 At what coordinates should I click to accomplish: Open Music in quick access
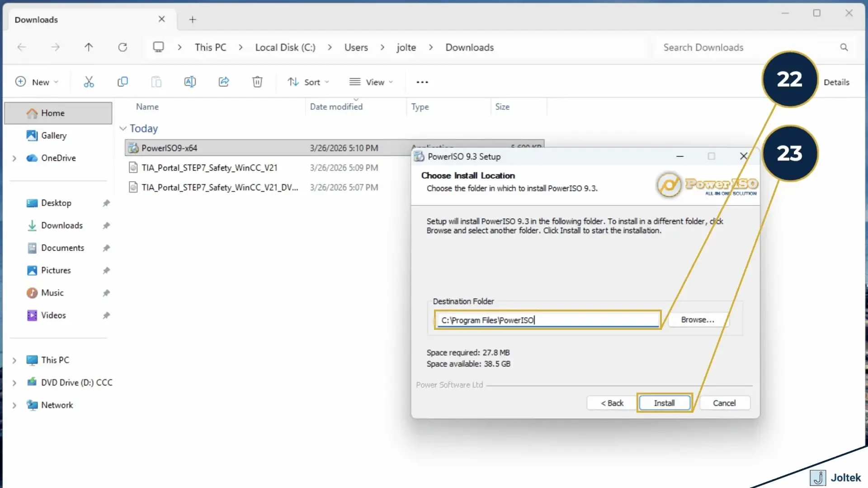(x=52, y=293)
